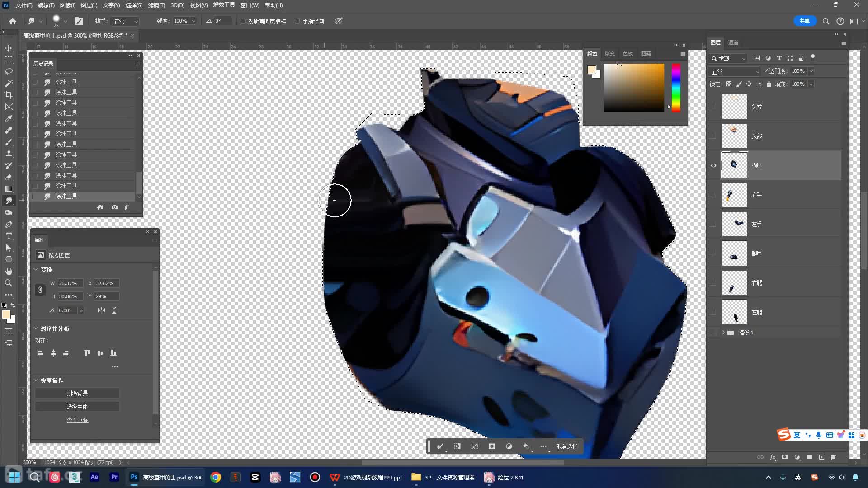Hide the 胸甲 layer eye icon
The height and width of the screenshot is (488, 868).
tap(713, 165)
